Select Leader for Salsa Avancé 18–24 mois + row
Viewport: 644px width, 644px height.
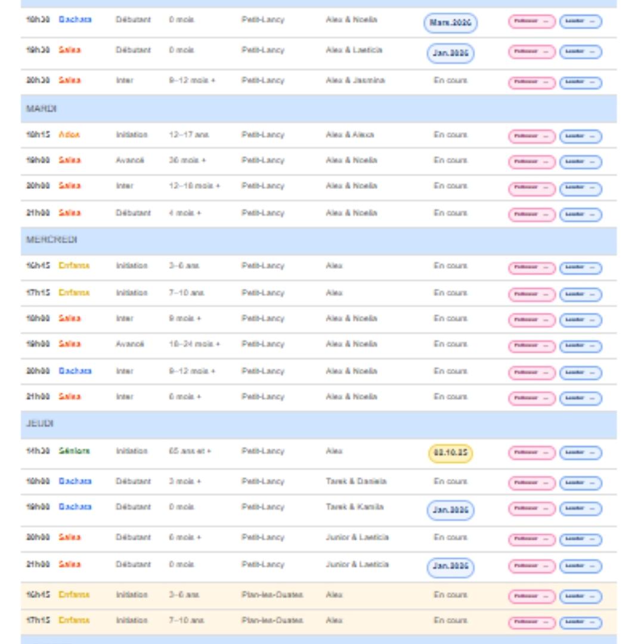click(x=581, y=346)
